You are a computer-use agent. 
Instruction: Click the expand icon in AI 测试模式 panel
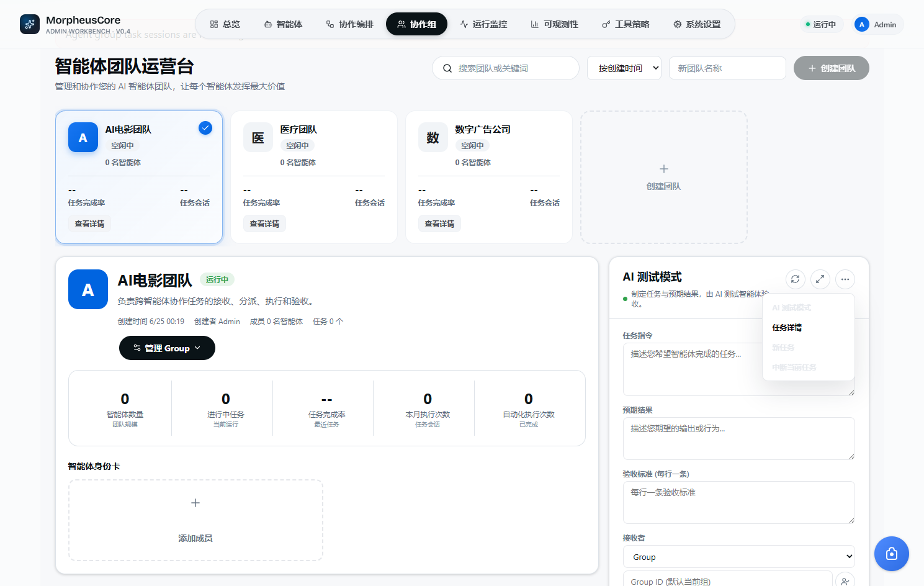(820, 279)
